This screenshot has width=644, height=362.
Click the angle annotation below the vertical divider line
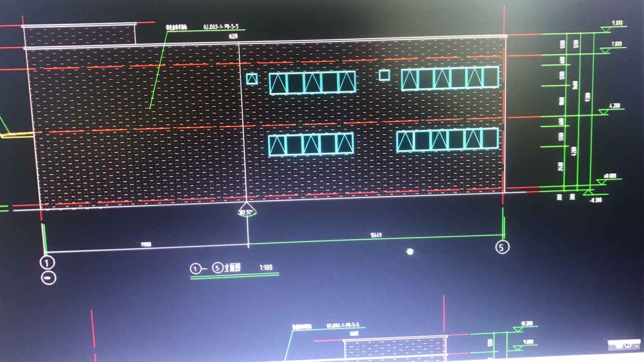point(247,212)
